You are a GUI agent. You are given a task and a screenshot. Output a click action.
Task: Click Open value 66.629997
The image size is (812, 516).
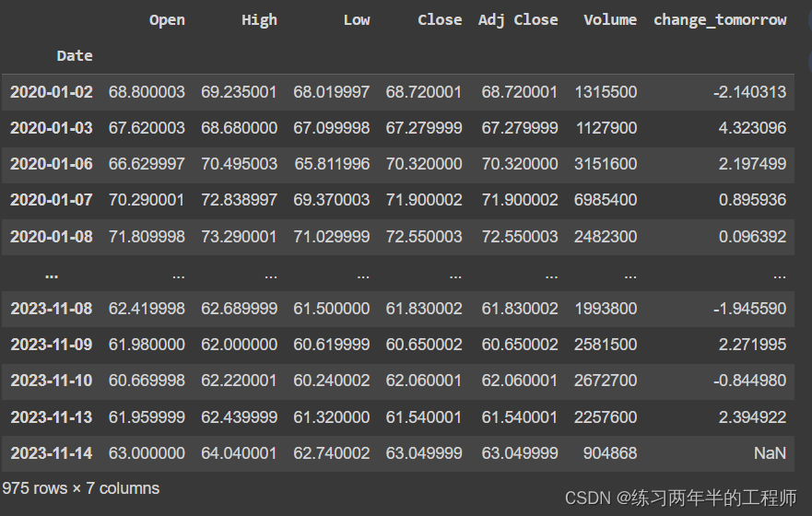coord(147,164)
